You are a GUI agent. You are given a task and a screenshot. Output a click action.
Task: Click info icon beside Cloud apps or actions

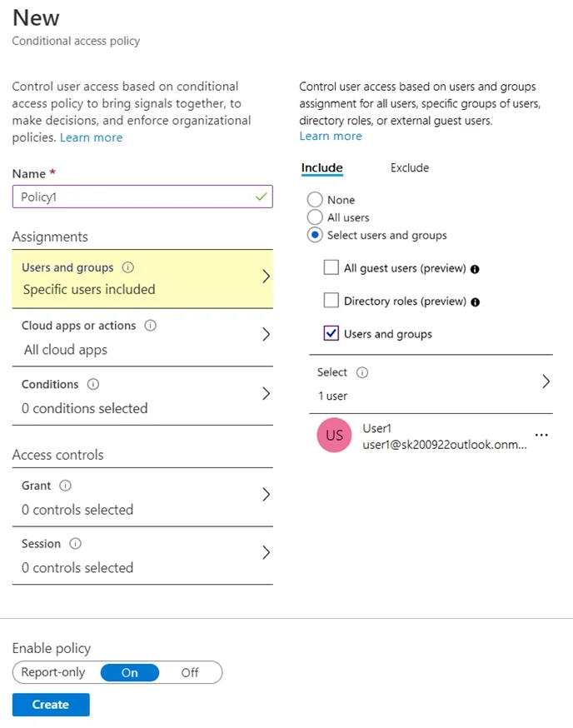[151, 326]
